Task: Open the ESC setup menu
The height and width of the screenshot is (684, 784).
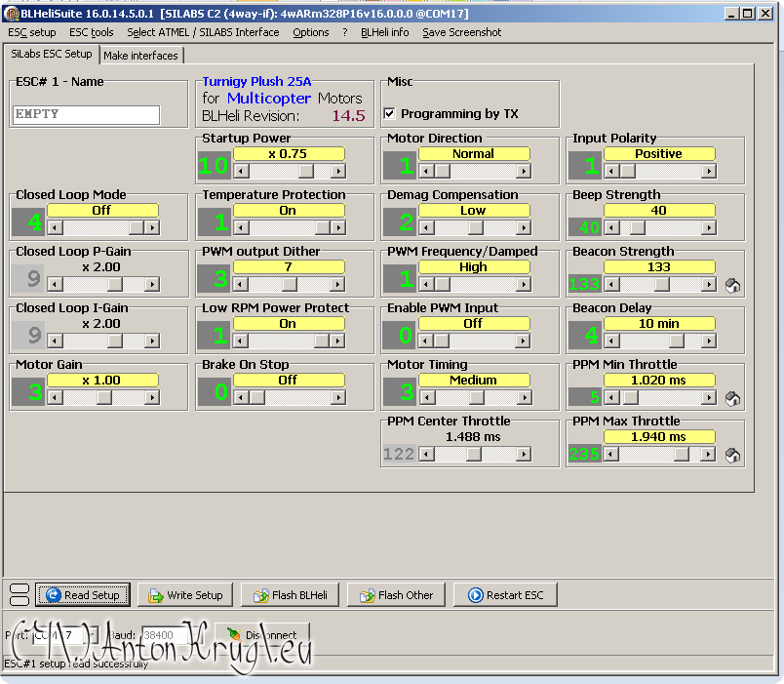Action: 32,32
